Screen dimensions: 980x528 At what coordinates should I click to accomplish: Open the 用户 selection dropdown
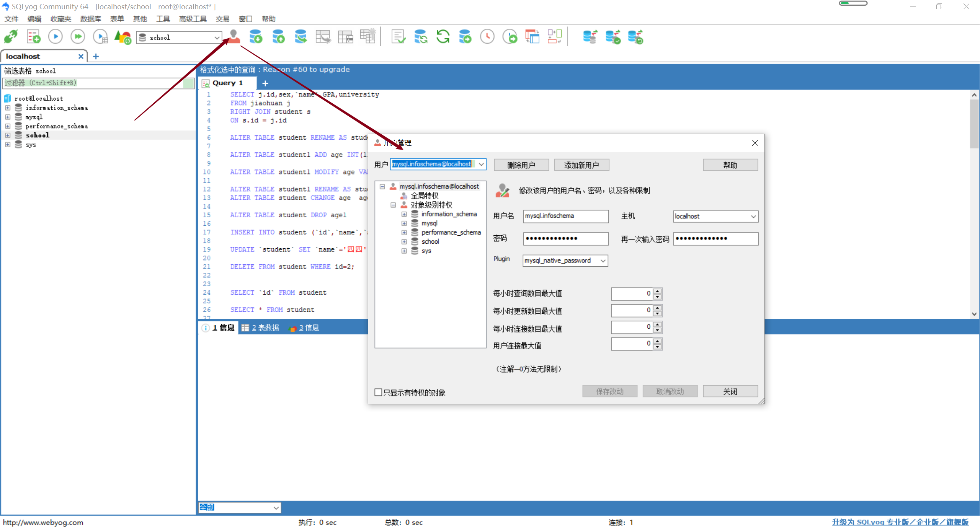(481, 164)
